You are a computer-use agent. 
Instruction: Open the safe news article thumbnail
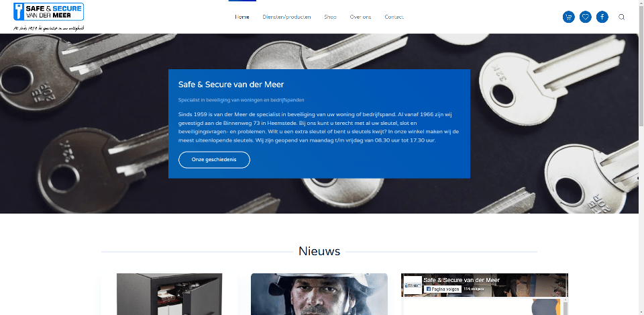tap(169, 294)
